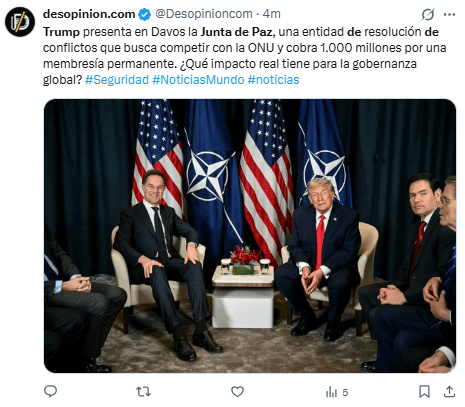465x407 pixels.
Task: Open the desopinion.com display name link
Action: pos(89,14)
